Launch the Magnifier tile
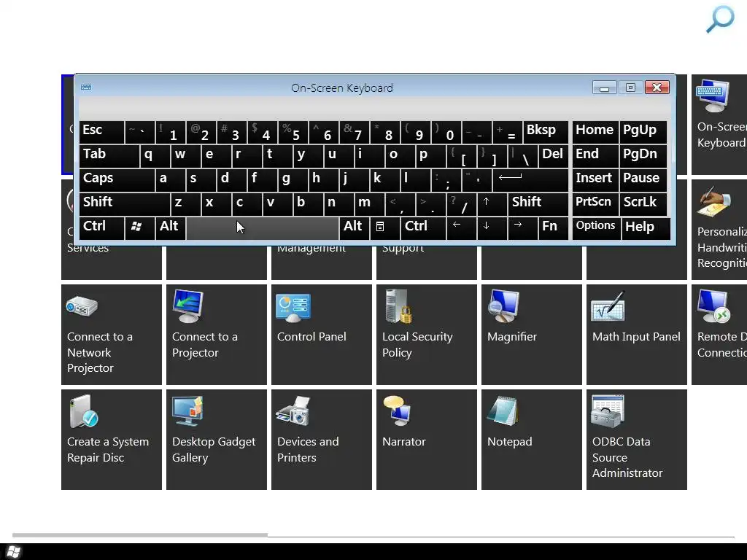The width and height of the screenshot is (747, 560). coord(532,335)
